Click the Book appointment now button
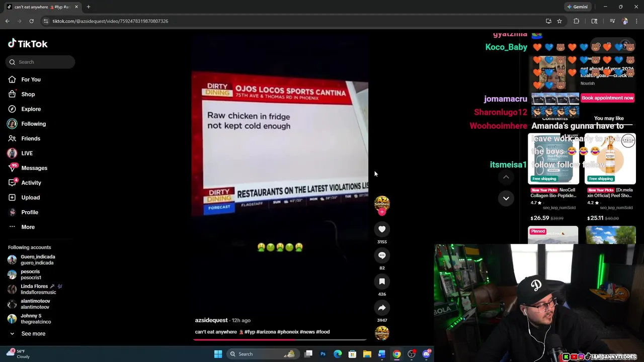This screenshot has height=362, width=644. (x=607, y=98)
